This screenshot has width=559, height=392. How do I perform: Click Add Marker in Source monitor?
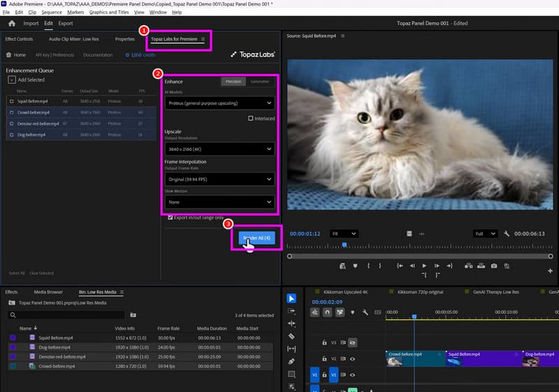click(x=355, y=266)
